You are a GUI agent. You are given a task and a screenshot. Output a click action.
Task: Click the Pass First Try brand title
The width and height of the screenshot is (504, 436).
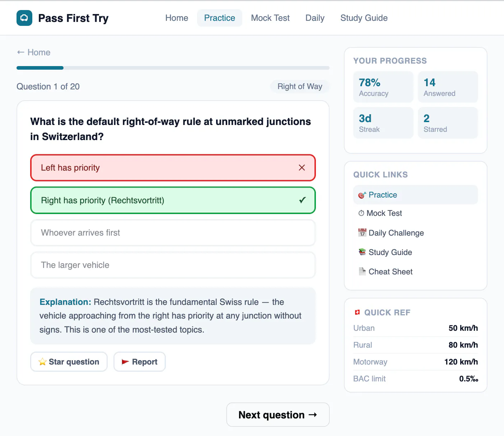click(x=73, y=18)
